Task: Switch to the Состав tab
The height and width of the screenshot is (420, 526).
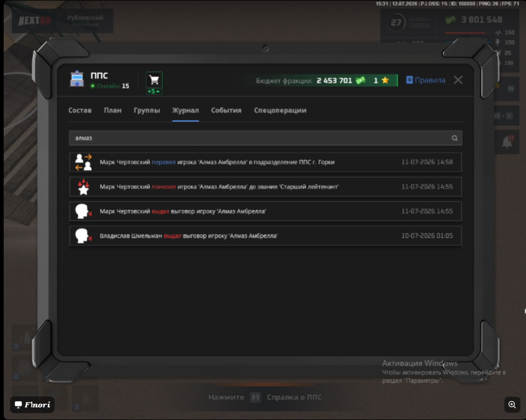Action: 80,110
